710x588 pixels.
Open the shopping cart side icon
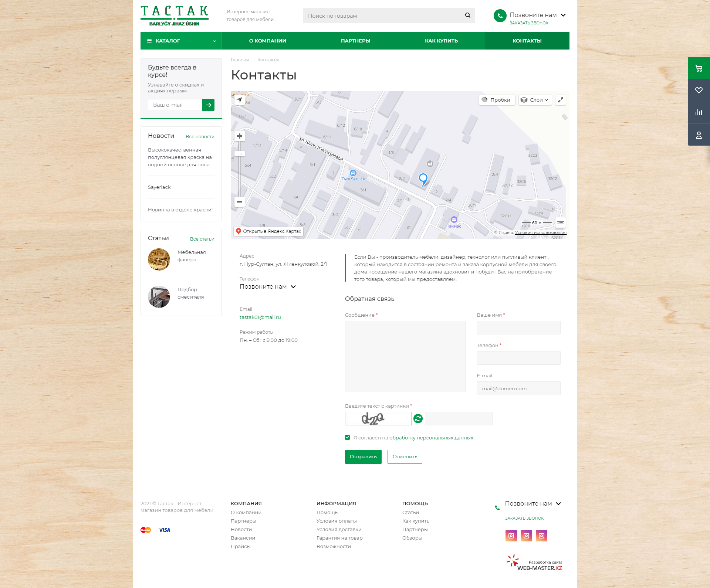point(699,68)
